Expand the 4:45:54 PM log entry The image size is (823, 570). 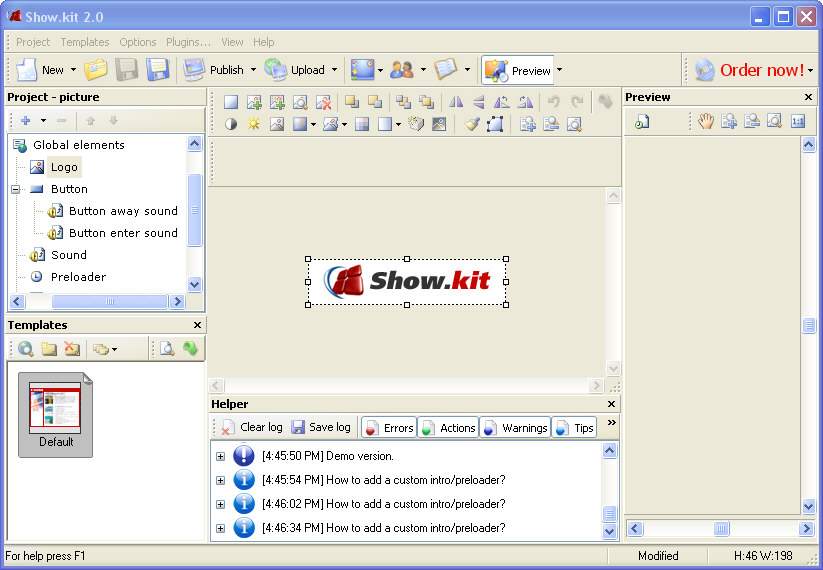point(220,480)
